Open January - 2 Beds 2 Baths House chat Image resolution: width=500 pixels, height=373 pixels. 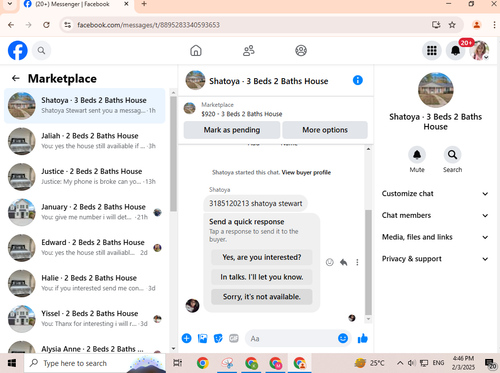(x=85, y=212)
